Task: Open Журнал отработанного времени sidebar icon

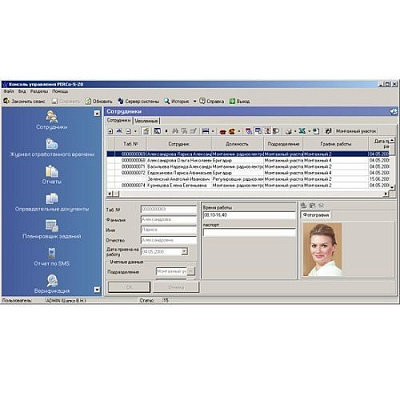Action: pyautogui.click(x=52, y=147)
